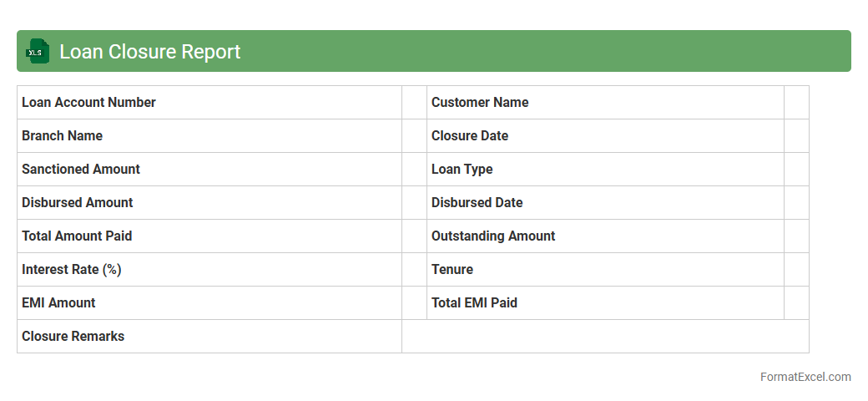
Task: Click the Customer Name value cell
Action: tap(796, 103)
